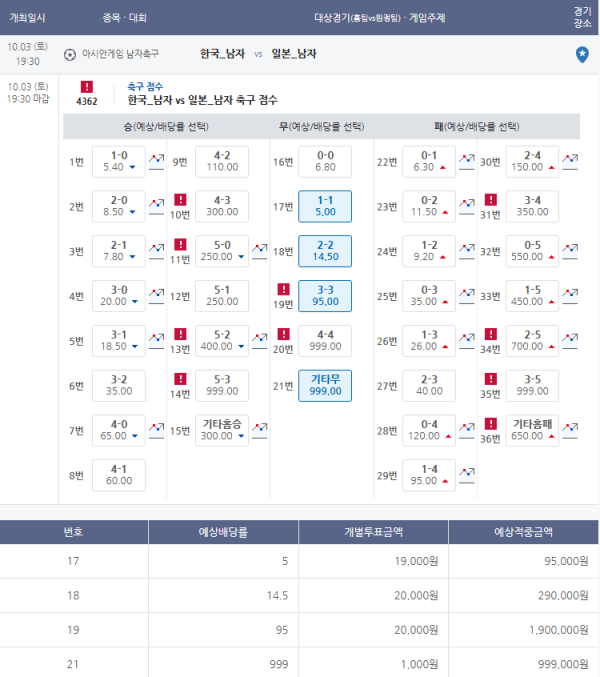Screen dimensions: 600x677
Task: Click the game number 4362
Action: click(87, 101)
